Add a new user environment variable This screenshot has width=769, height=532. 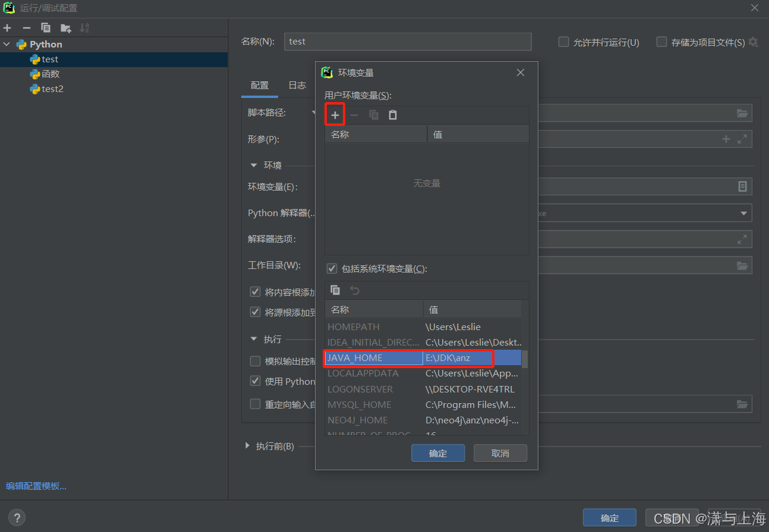(x=335, y=115)
